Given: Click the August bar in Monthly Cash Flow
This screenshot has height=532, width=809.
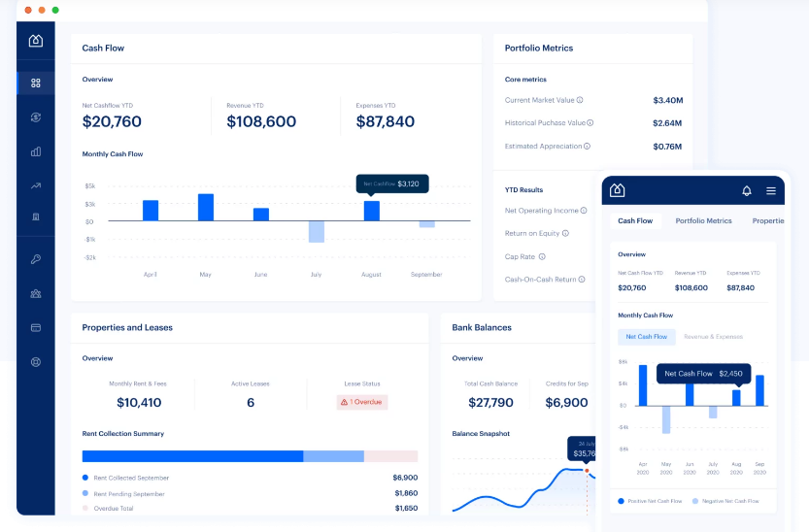Looking at the screenshot, I should point(371,211).
